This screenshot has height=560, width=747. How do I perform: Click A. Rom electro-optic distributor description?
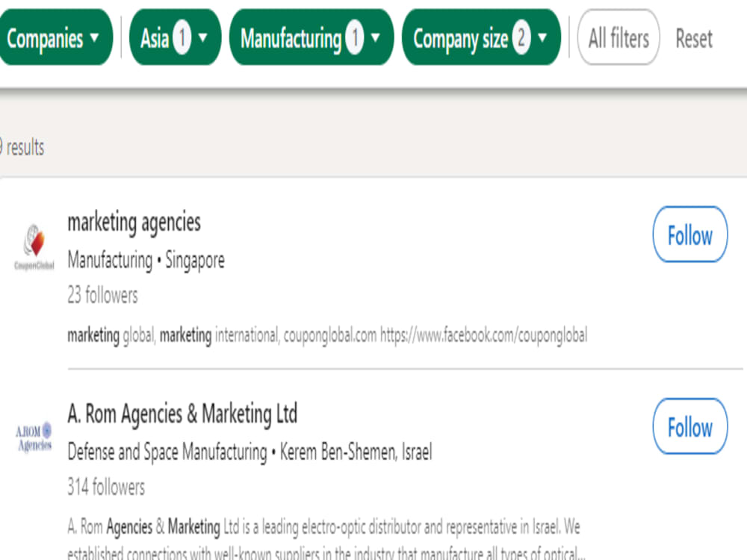[326, 539]
